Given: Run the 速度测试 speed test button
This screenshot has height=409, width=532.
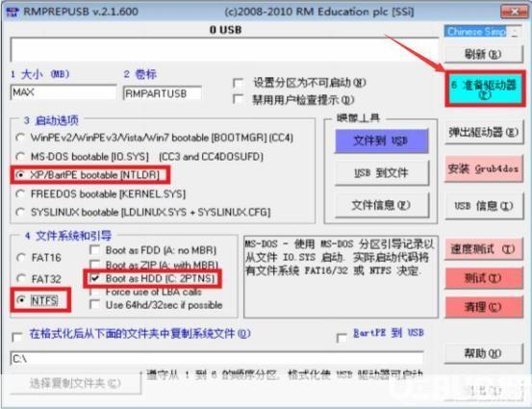Looking at the screenshot, I should click(484, 249).
